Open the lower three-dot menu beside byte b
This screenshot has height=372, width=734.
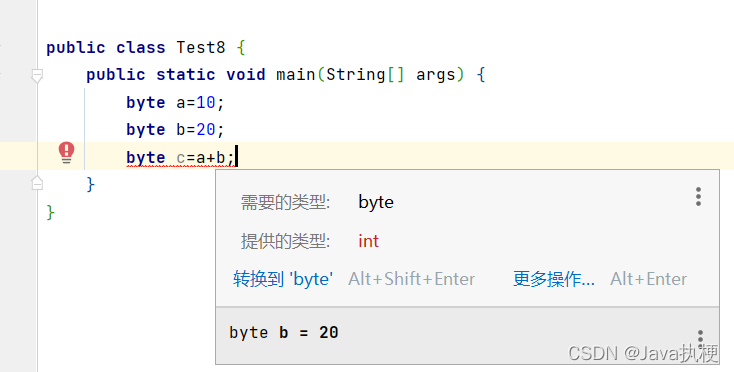(700, 338)
